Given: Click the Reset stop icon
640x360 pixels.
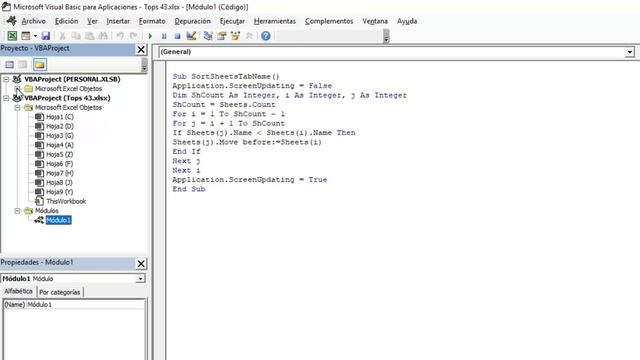Looking at the screenshot, I should pyautogui.click(x=177, y=36).
